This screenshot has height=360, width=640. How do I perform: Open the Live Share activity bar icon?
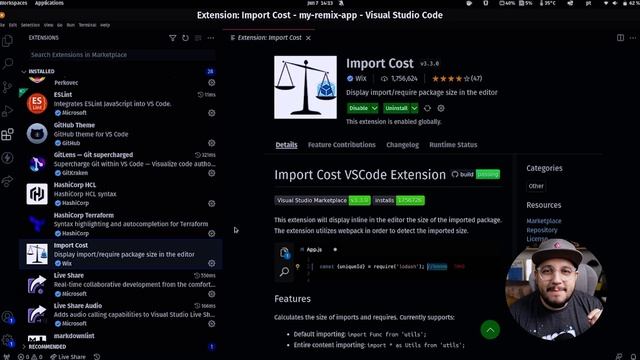click(7, 181)
